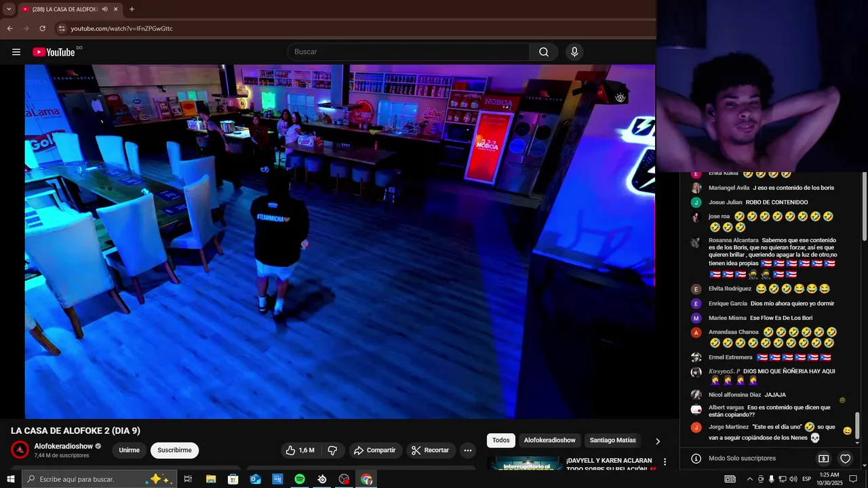Screen dimensions: 868x488
Task: Open news widget icon in tray
Action: (730, 479)
